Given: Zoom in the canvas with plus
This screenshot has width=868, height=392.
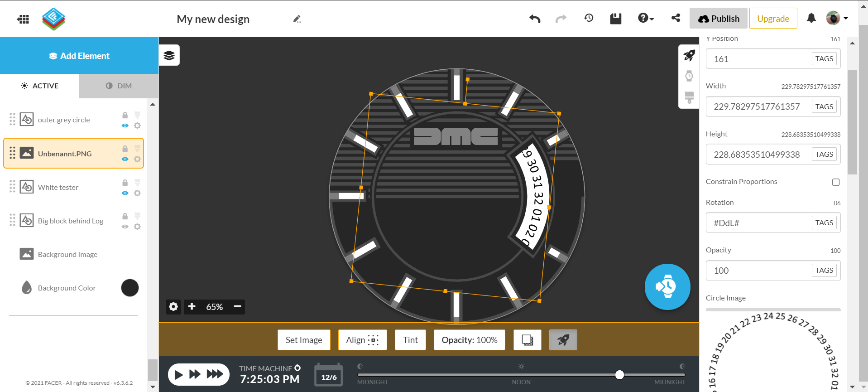Looking at the screenshot, I should [x=192, y=306].
